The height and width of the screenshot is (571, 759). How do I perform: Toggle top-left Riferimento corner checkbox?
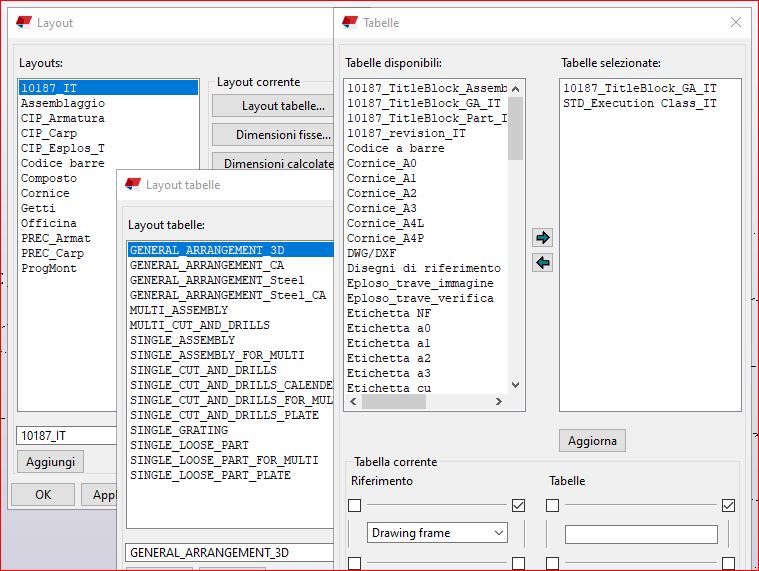coord(354,505)
